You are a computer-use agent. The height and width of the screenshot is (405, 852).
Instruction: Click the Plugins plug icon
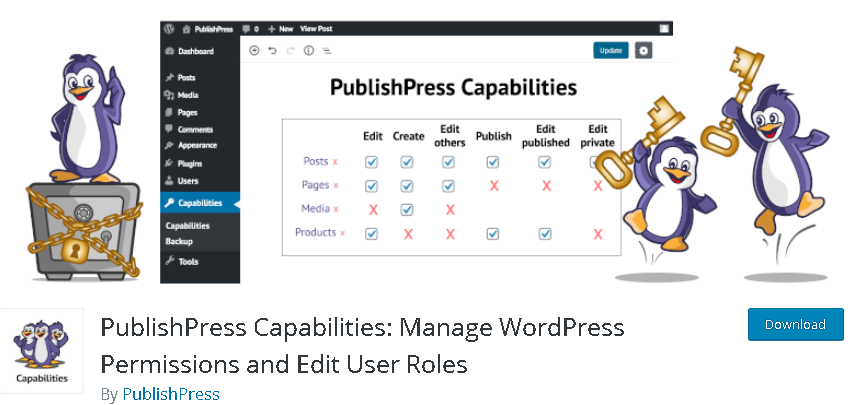tap(169, 163)
